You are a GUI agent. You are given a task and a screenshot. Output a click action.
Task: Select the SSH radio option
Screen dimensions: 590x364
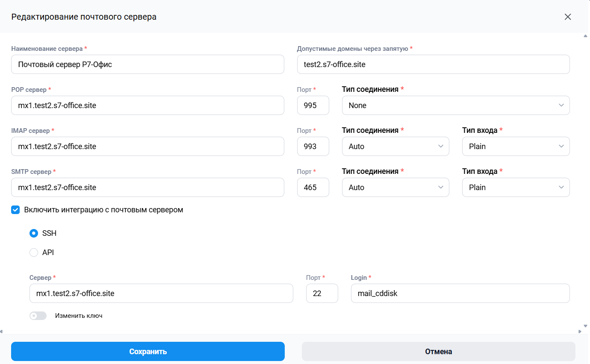[34, 233]
